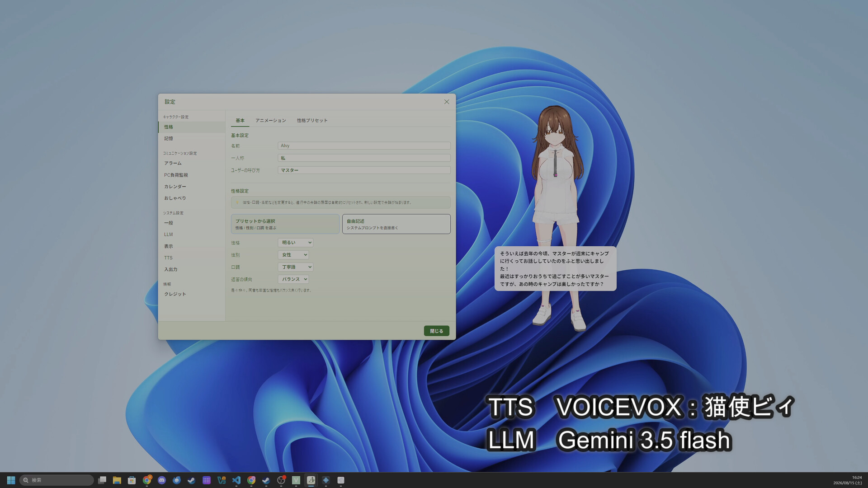Screen dimensions: 868x488
Task: Switch to the 性格プリセット tab
Action: click(312, 120)
